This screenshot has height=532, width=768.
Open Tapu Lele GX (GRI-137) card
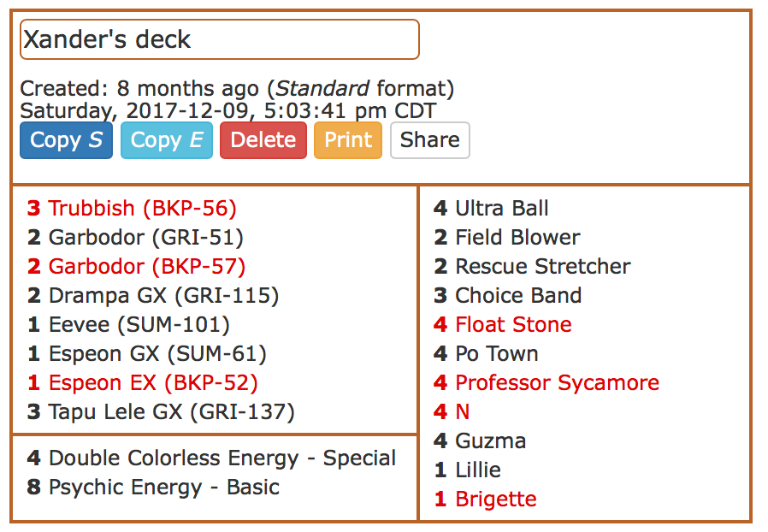tap(161, 411)
